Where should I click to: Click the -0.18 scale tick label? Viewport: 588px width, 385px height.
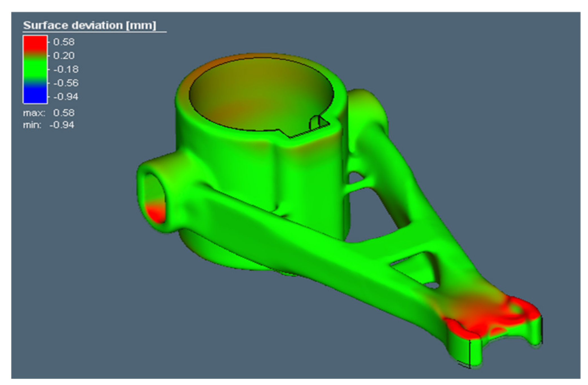pos(66,69)
